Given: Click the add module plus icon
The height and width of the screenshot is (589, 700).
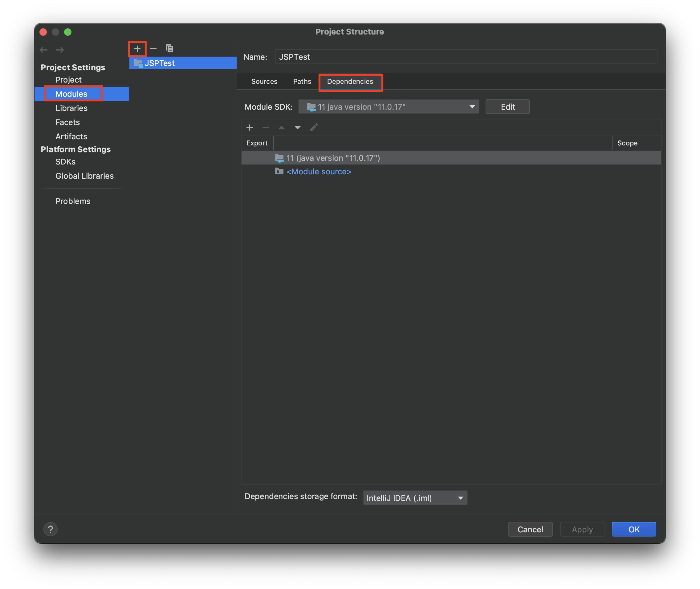Looking at the screenshot, I should click(x=137, y=49).
